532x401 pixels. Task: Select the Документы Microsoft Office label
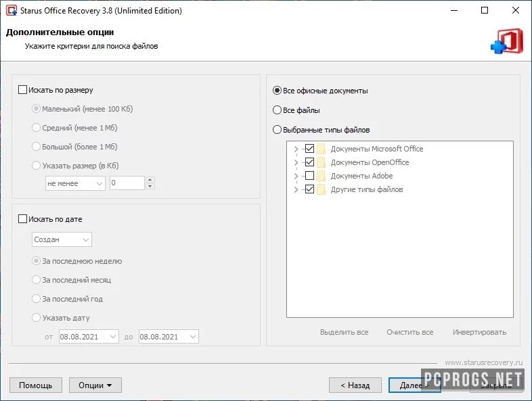tap(377, 149)
